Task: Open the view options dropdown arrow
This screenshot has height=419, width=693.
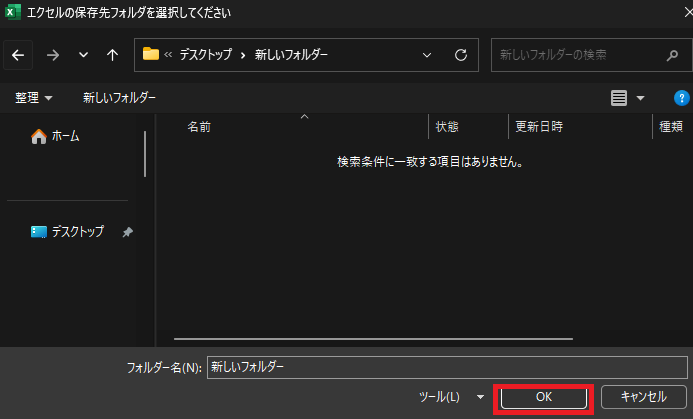Action: (641, 98)
